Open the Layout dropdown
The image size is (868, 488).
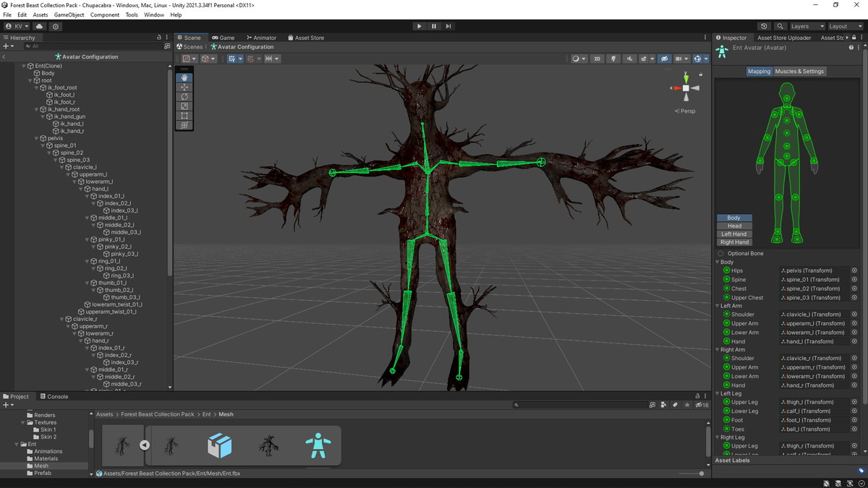click(846, 26)
